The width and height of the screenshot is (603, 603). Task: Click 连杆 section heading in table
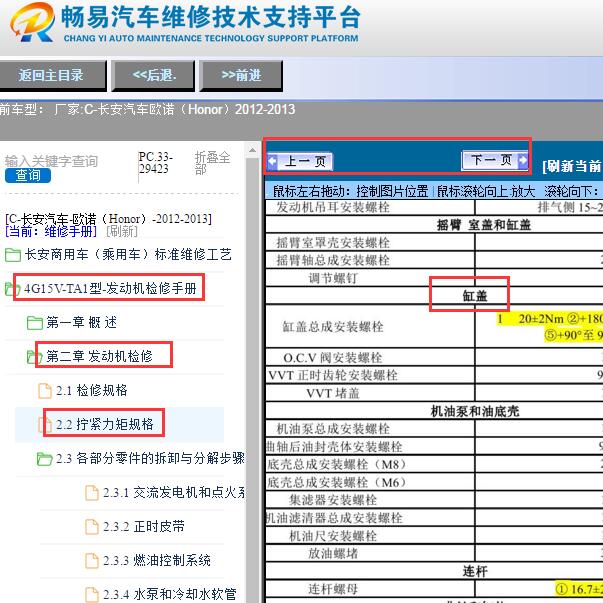tap(475, 571)
